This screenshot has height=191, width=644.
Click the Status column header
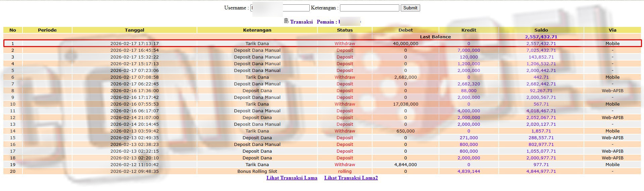(x=345, y=30)
